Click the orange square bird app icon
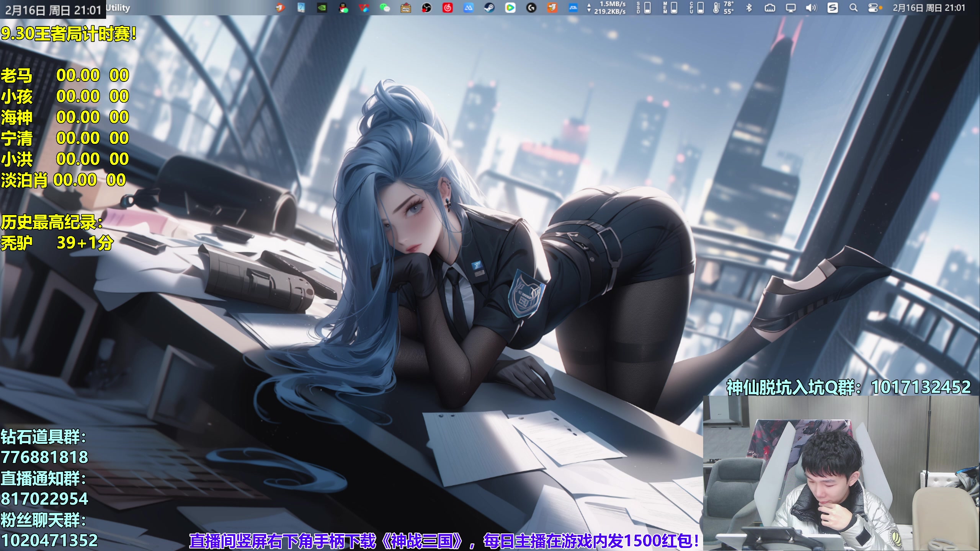Image resolution: width=980 pixels, height=551 pixels. click(552, 8)
